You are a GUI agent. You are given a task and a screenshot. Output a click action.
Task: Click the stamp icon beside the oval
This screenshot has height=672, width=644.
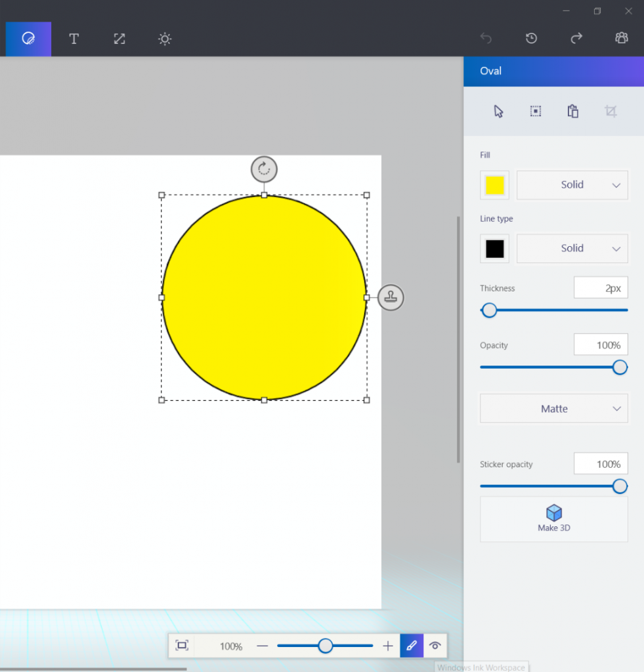pyautogui.click(x=391, y=297)
